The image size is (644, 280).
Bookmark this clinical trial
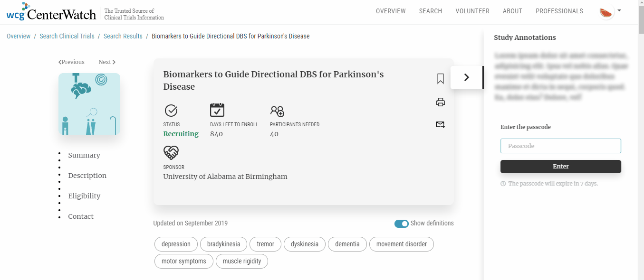[x=440, y=79]
